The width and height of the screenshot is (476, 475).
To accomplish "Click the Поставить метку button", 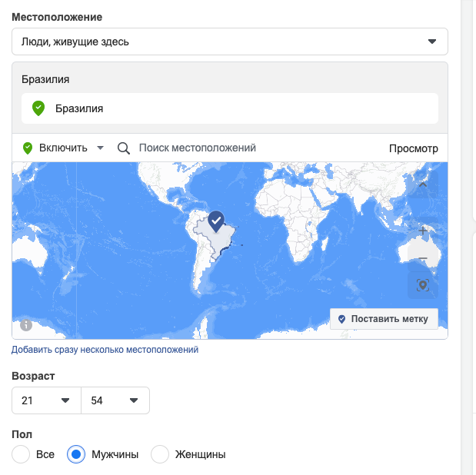I will coord(384,319).
